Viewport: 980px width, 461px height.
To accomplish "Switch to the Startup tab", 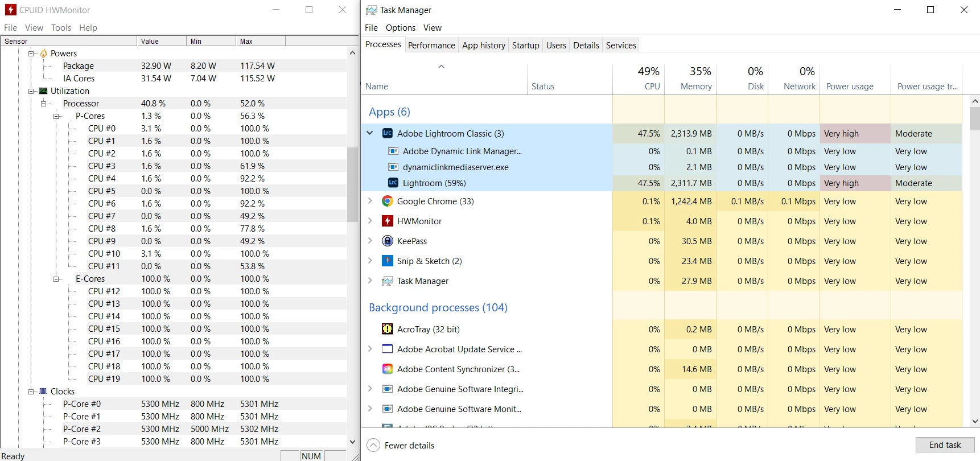I will tap(525, 45).
